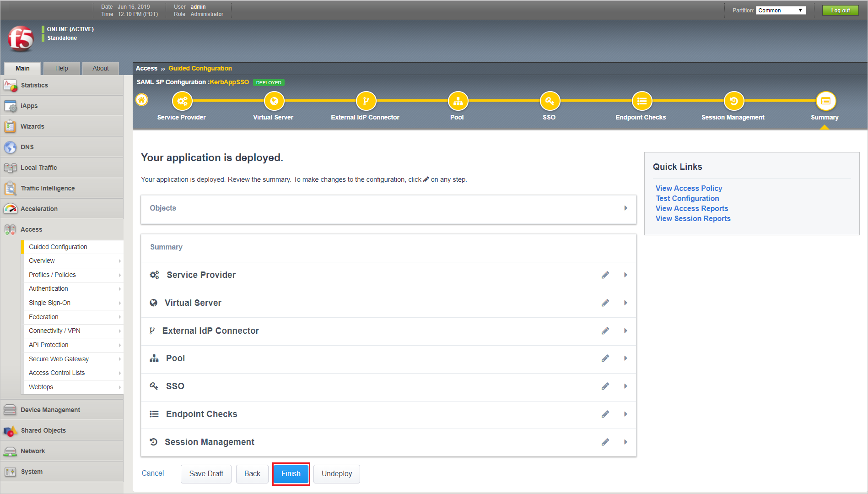Go to the Virtual Server step icon
The height and width of the screenshot is (494, 868).
274,101
